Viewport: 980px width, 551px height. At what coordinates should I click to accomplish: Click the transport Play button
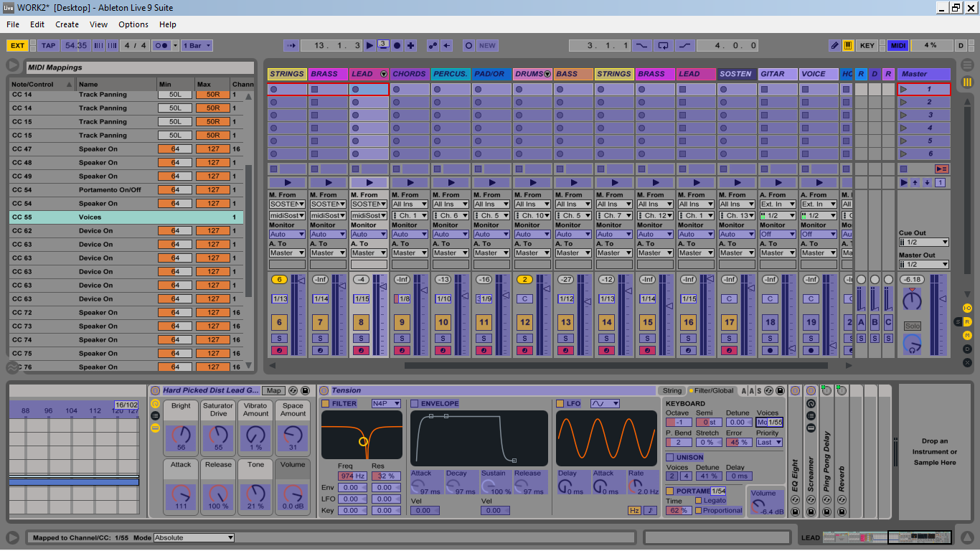369,45
